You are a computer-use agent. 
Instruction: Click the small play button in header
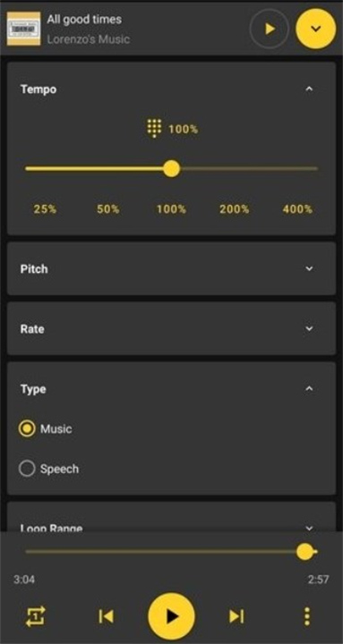point(270,29)
